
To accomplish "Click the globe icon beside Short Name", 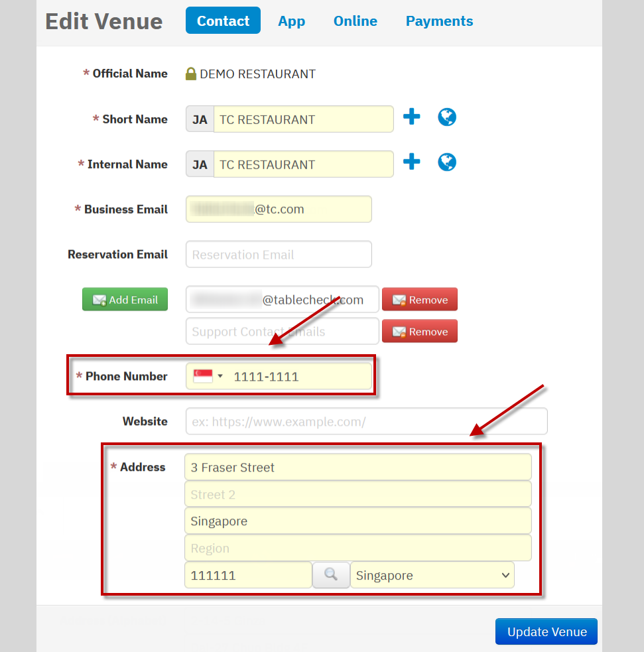I will 447,118.
